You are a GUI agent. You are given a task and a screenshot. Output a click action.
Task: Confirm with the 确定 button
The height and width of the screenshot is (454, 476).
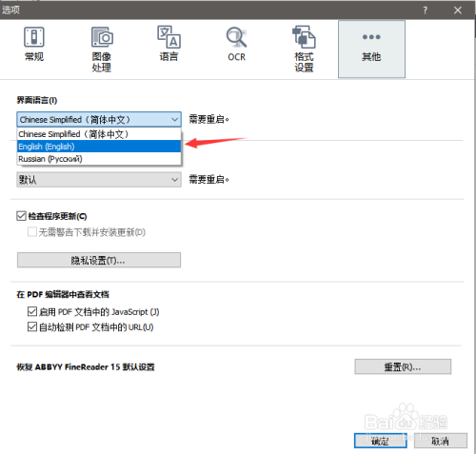point(380,441)
